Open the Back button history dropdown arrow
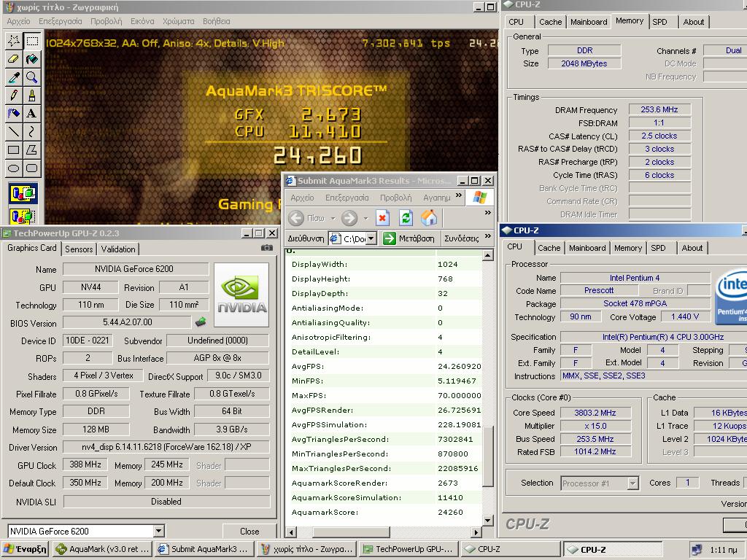 pos(333,219)
